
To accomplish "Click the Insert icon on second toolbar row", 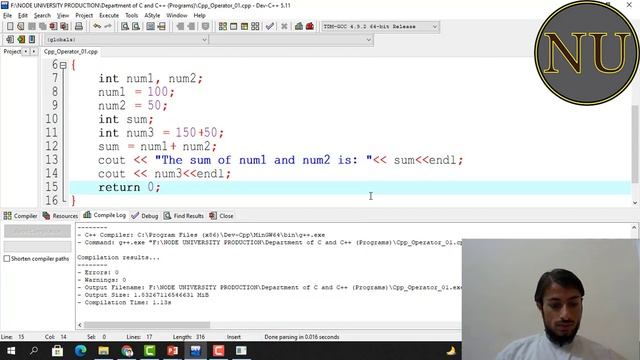I will point(10,40).
